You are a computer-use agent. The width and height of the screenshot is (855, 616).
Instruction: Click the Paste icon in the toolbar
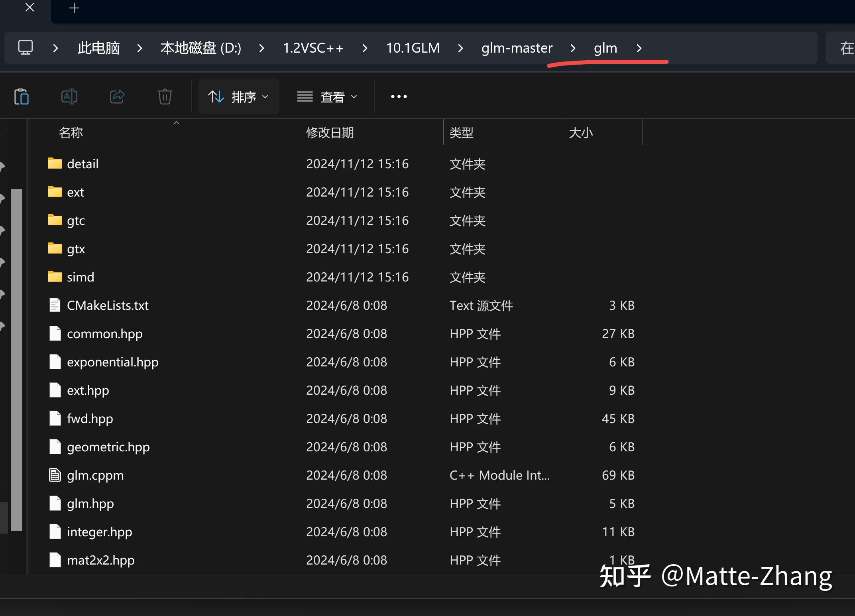22,96
